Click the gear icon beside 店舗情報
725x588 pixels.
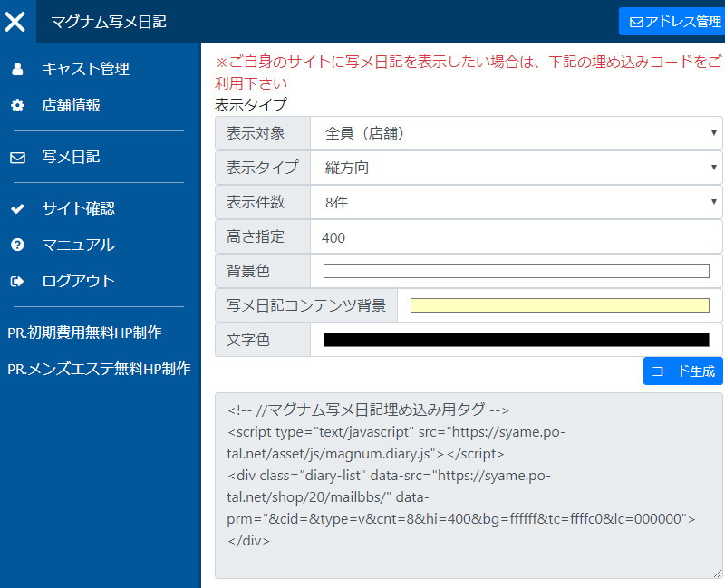[x=18, y=104]
